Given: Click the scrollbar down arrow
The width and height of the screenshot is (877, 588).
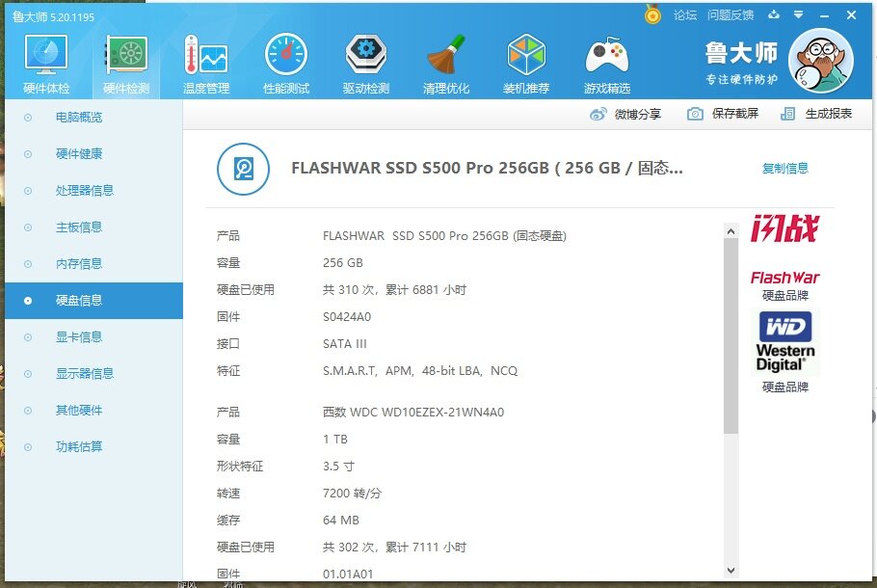Looking at the screenshot, I should (731, 571).
